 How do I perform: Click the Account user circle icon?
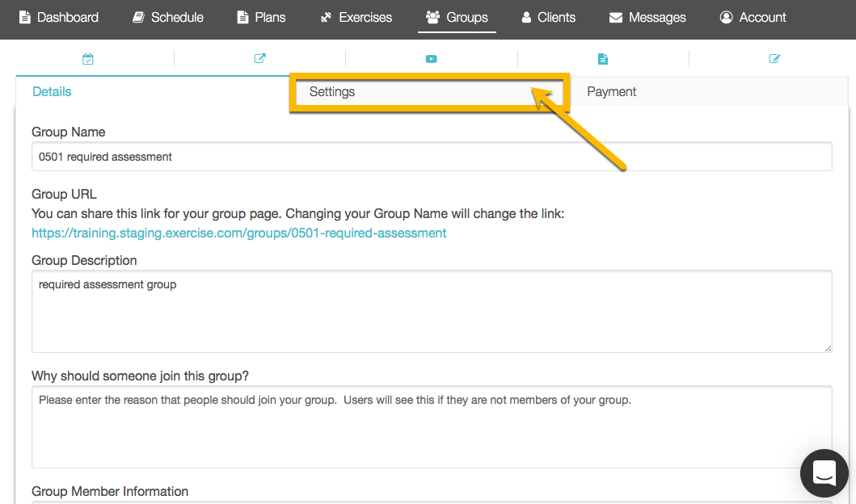(x=726, y=18)
